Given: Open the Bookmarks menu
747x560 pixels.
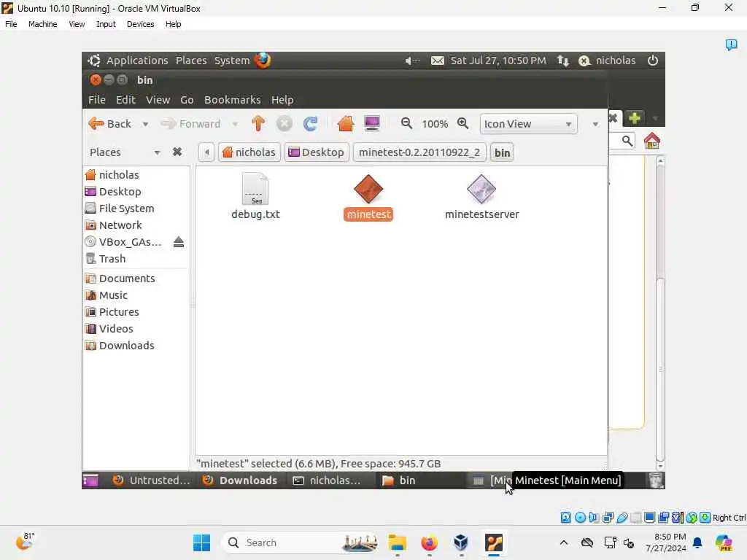Looking at the screenshot, I should coord(233,99).
